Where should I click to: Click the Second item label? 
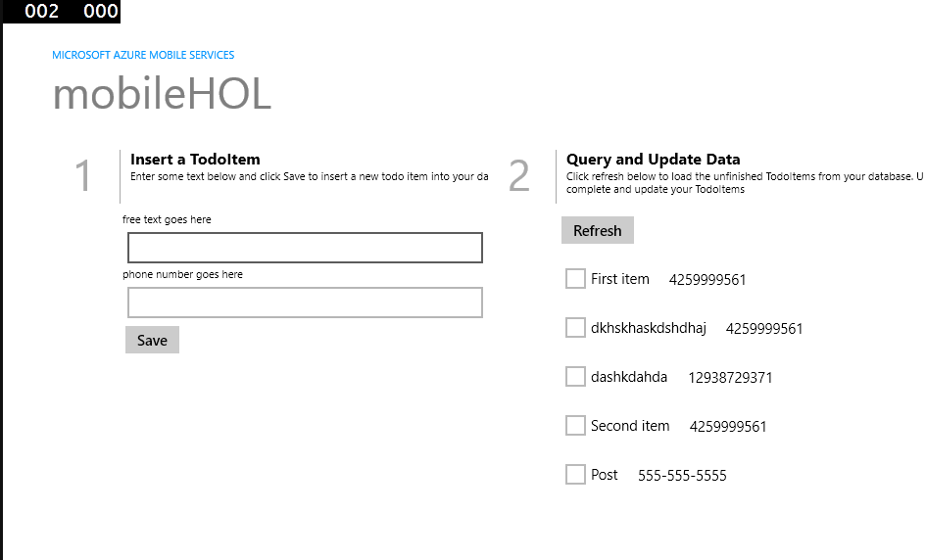click(x=629, y=426)
